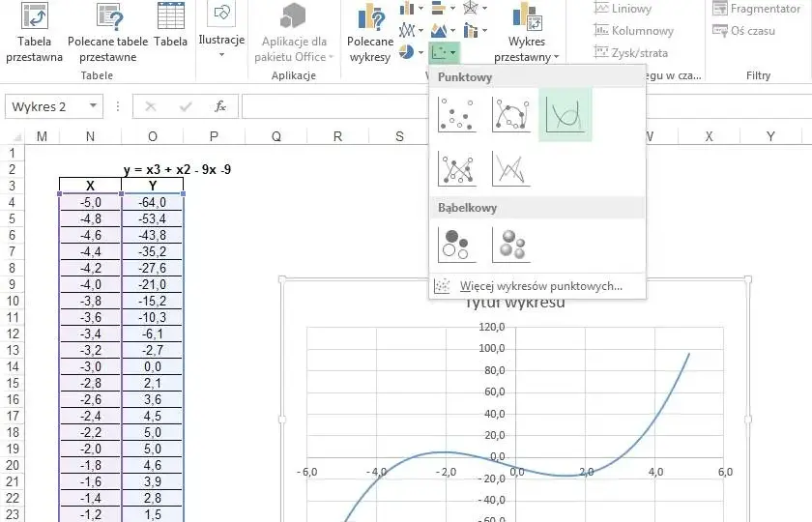Click the Wykres przestawny chart icon

(x=527, y=15)
